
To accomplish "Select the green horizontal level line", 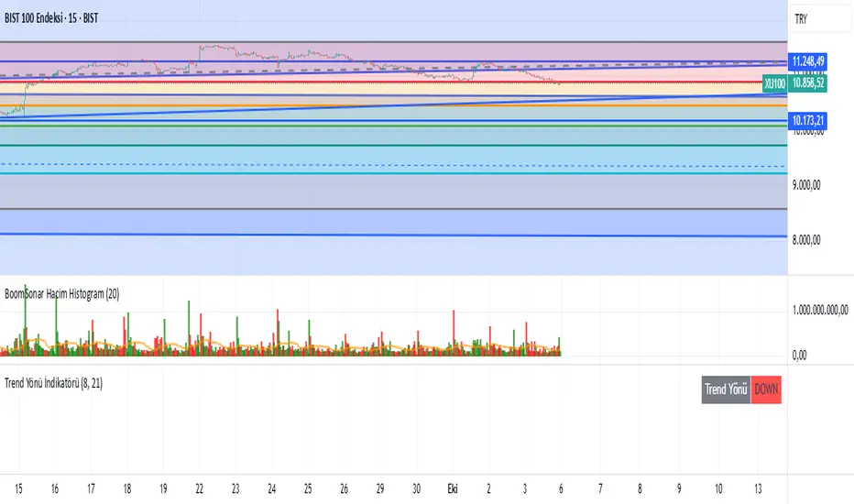I will (x=393, y=126).
